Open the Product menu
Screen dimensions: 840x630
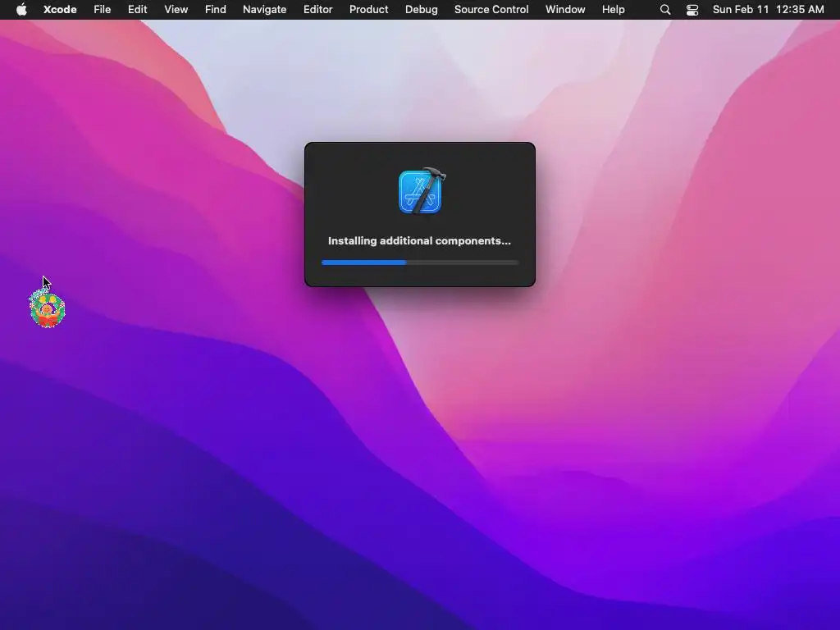pyautogui.click(x=368, y=10)
